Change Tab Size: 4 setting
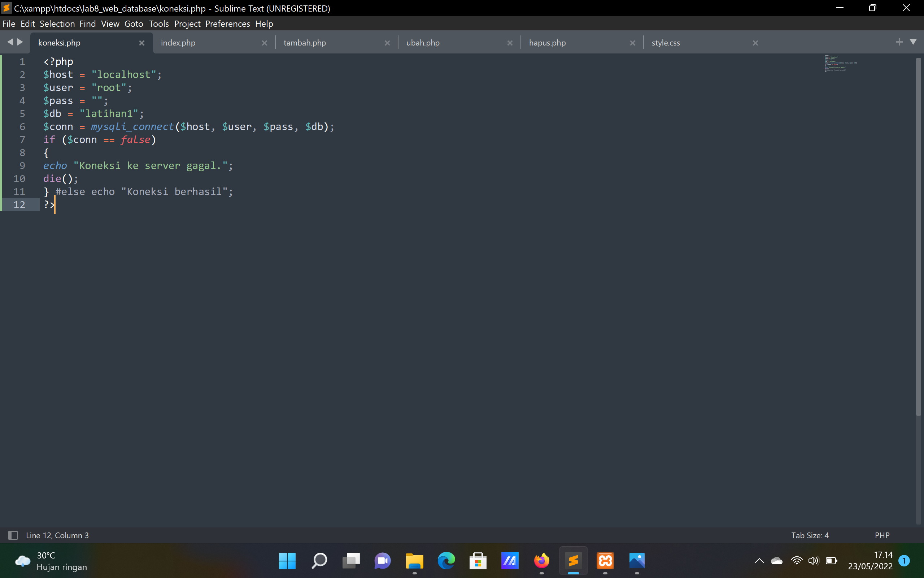The height and width of the screenshot is (578, 924). click(x=810, y=535)
